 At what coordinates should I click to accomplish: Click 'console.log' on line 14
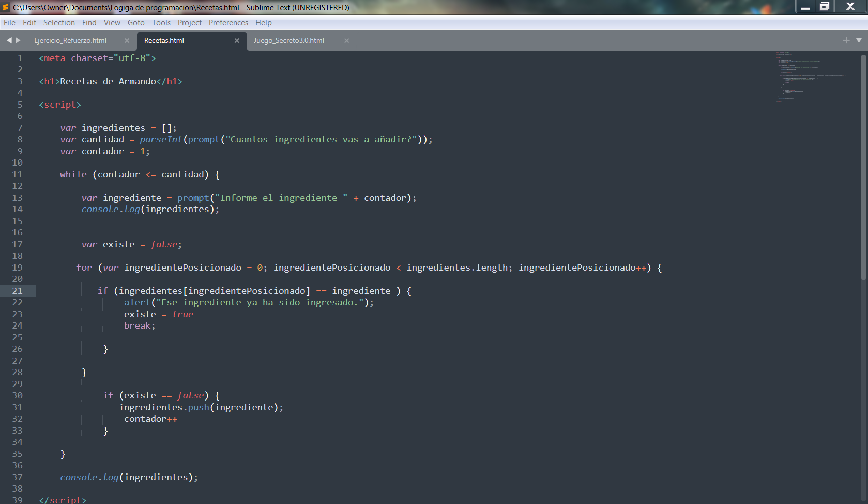(111, 209)
